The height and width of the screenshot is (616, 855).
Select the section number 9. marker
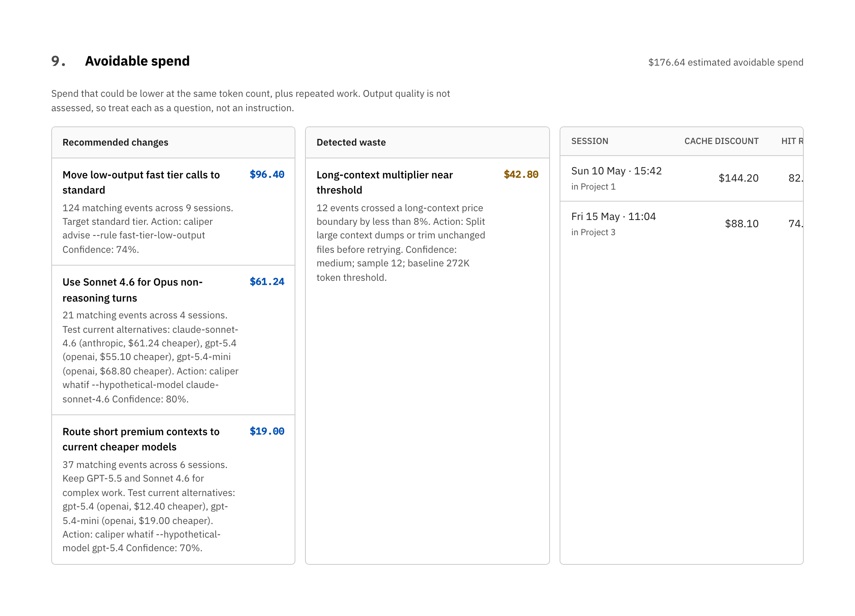(58, 61)
